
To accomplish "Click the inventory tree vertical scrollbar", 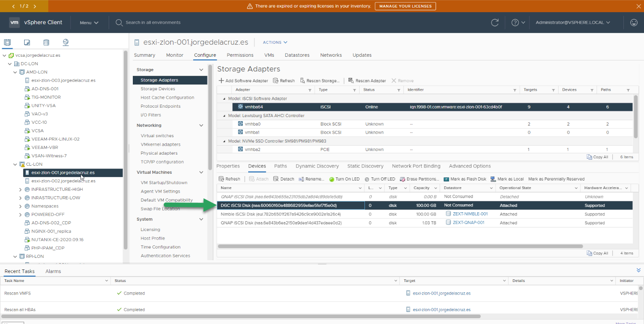I will 125,150.
